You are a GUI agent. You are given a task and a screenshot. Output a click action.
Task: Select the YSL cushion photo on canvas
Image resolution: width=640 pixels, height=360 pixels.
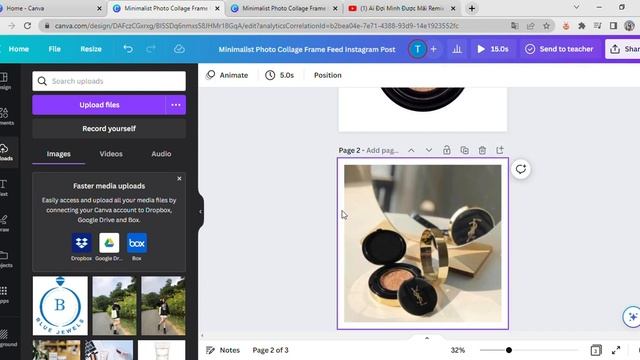coord(422,244)
